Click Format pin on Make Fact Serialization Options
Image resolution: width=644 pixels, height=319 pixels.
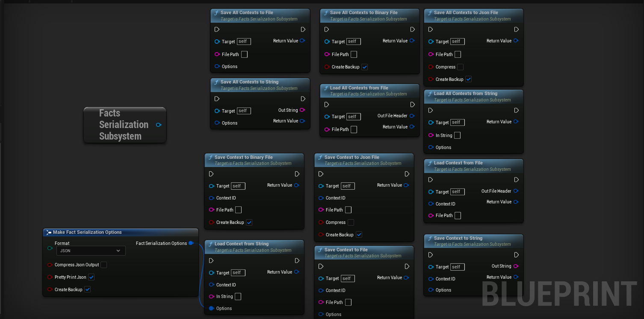50,248
